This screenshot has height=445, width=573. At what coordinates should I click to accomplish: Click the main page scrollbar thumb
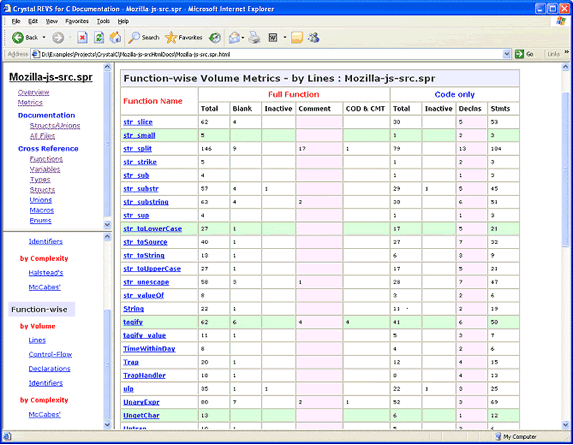[565, 169]
